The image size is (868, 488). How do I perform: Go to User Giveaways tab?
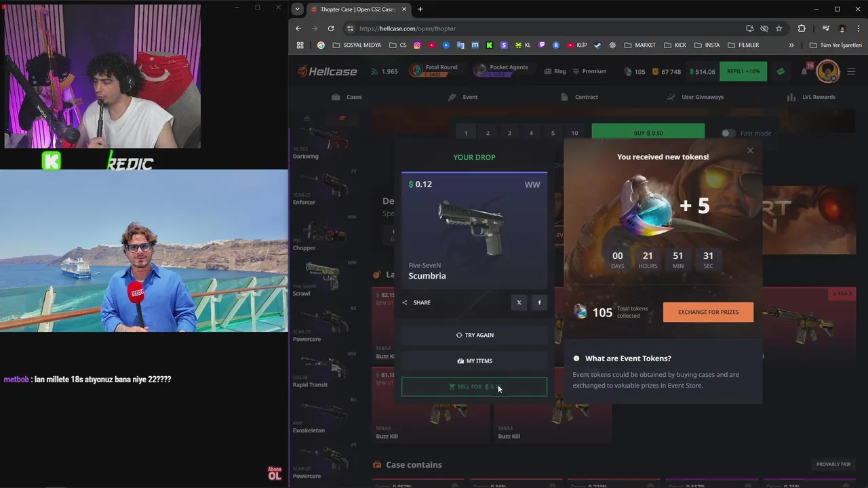tap(696, 97)
